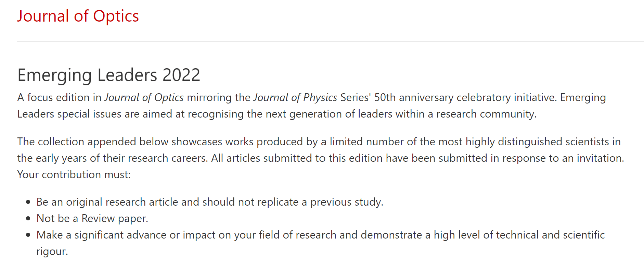This screenshot has width=644, height=268.
Task: Click the italic Journal of Physics text
Action: (x=295, y=98)
